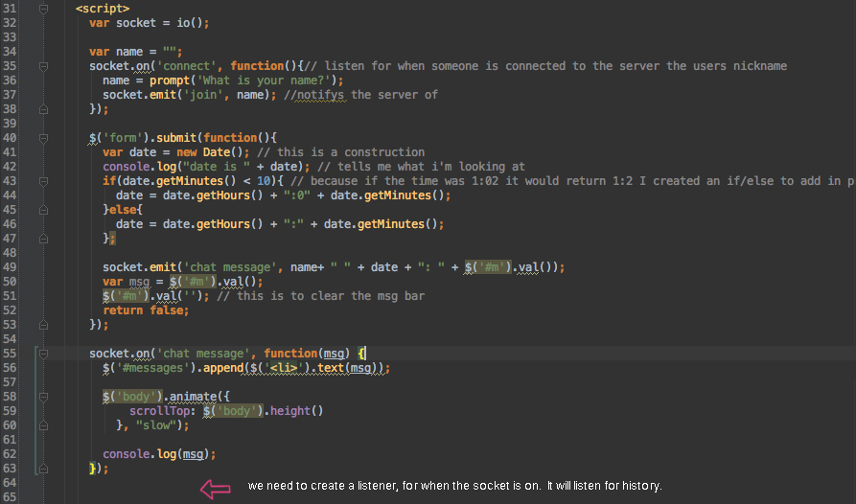Click the 'What is your name?' string
The width and height of the screenshot is (856, 504).
pos(264,80)
